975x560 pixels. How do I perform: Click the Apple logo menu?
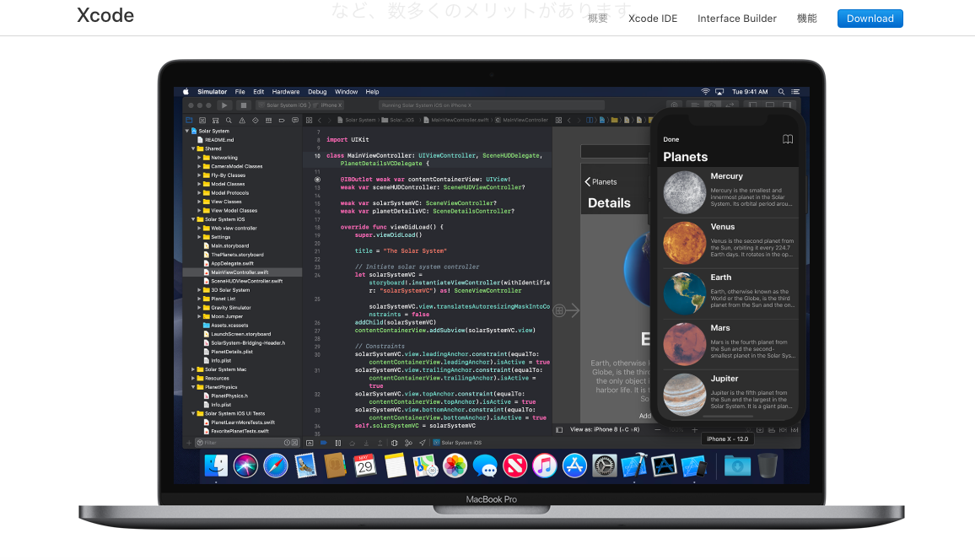[x=186, y=91]
